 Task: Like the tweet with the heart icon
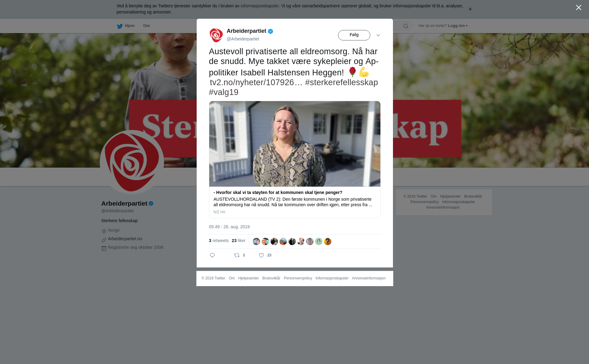pos(261,255)
